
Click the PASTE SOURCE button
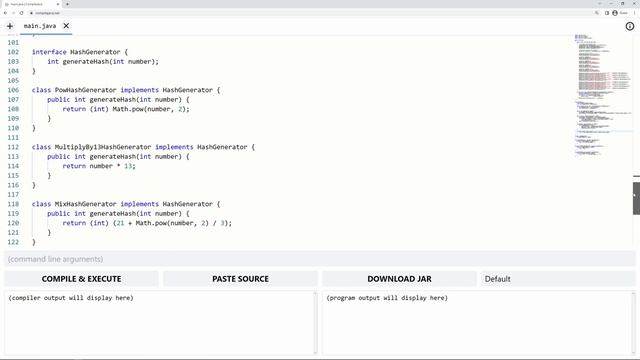pyautogui.click(x=240, y=279)
